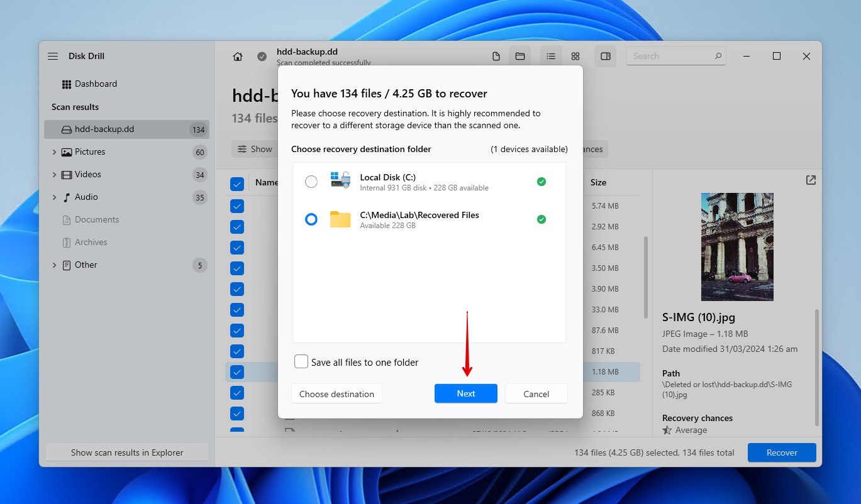The height and width of the screenshot is (504, 861).
Task: Switch to grid view of results
Action: [x=575, y=56]
